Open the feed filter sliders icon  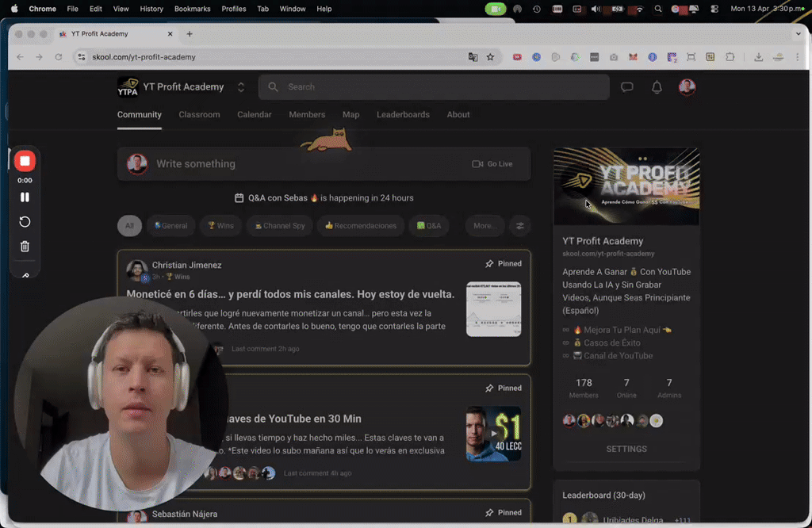(520, 226)
